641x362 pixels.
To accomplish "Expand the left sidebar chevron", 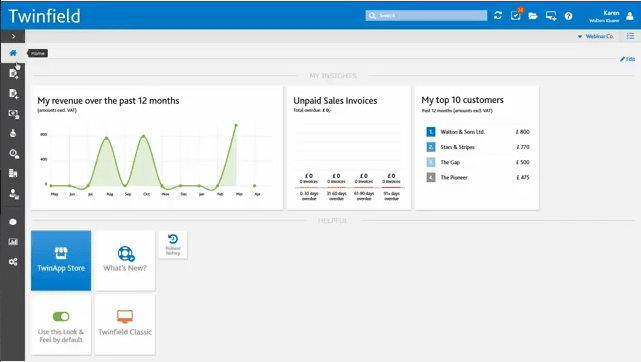I will (13, 36).
